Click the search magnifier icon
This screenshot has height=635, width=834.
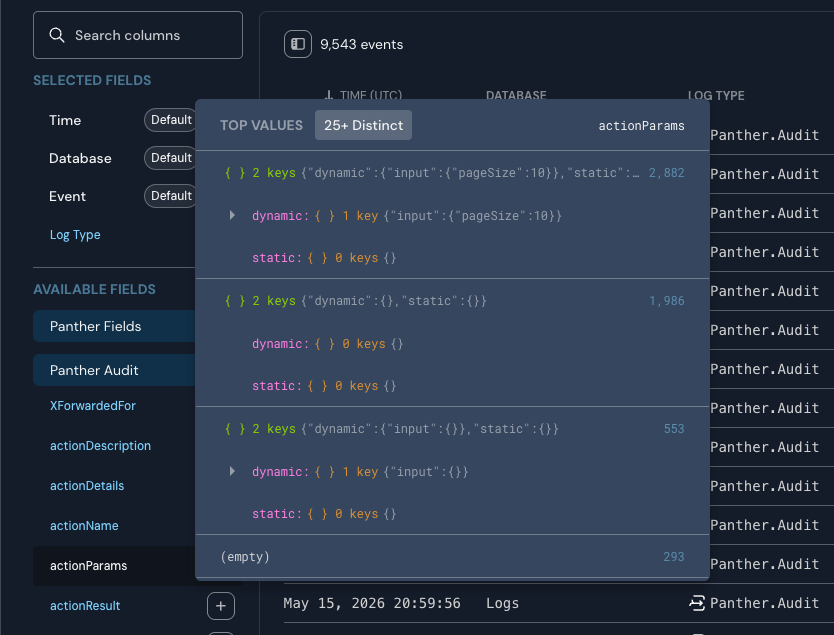click(x=57, y=35)
